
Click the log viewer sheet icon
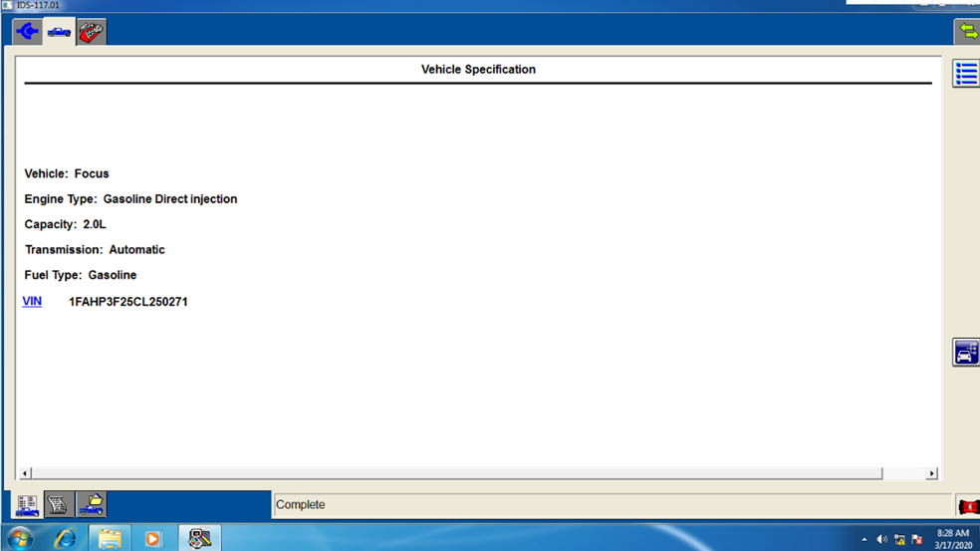59,505
